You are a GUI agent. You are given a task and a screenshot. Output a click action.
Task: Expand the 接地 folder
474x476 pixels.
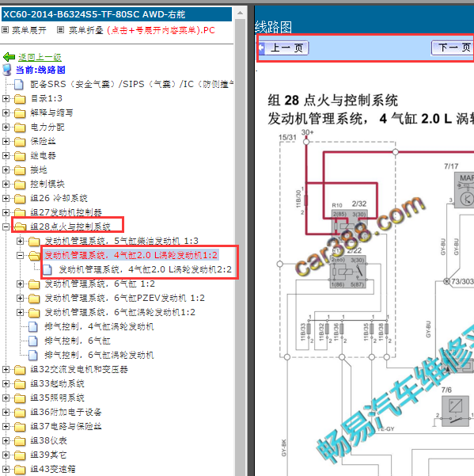click(6, 169)
